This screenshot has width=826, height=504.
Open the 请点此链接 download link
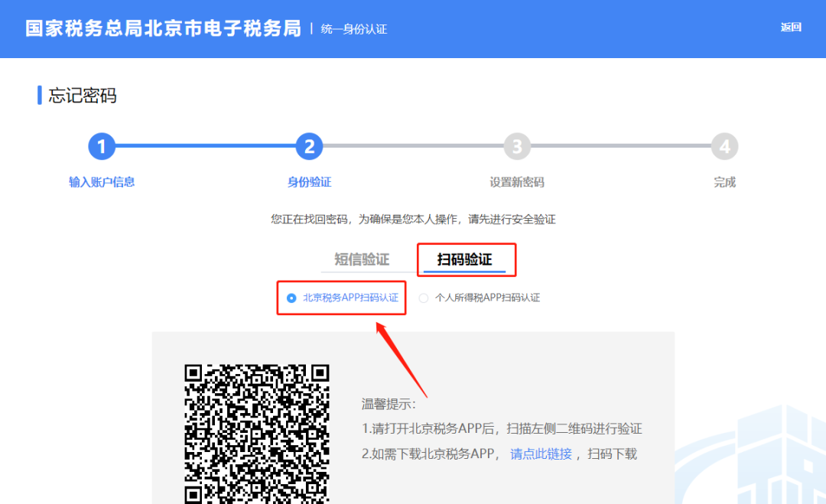click(541, 454)
